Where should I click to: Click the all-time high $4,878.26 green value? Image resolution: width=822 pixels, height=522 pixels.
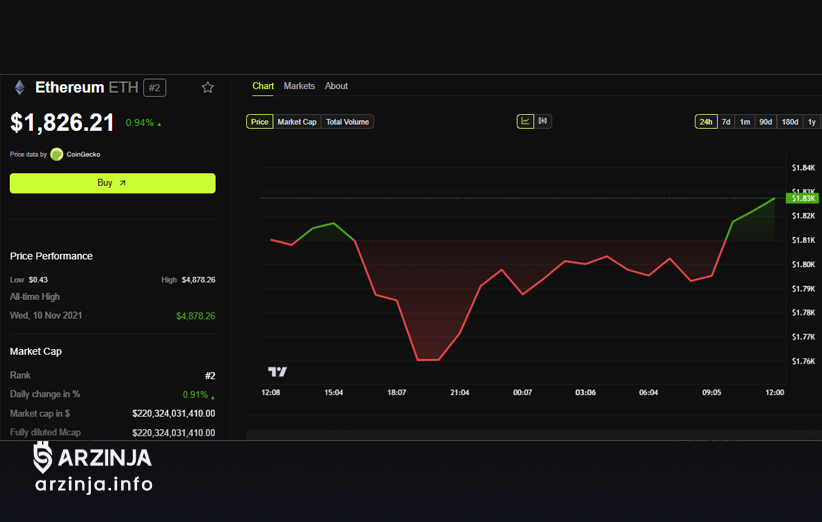click(x=196, y=316)
